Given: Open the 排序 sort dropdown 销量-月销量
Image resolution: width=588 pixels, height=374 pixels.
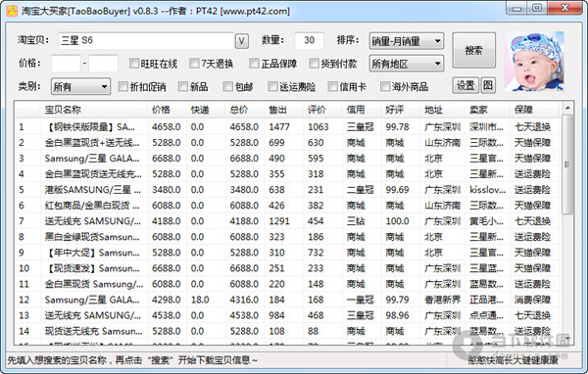Looking at the screenshot, I should 407,41.
